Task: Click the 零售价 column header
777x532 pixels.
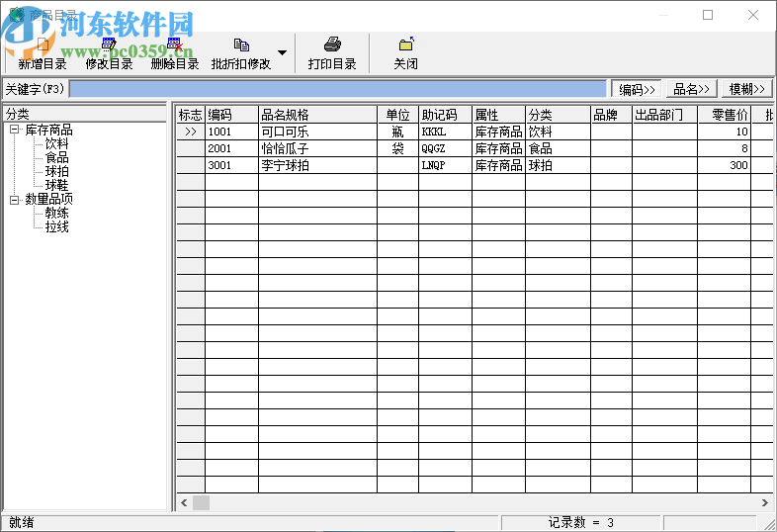Action: (725, 115)
